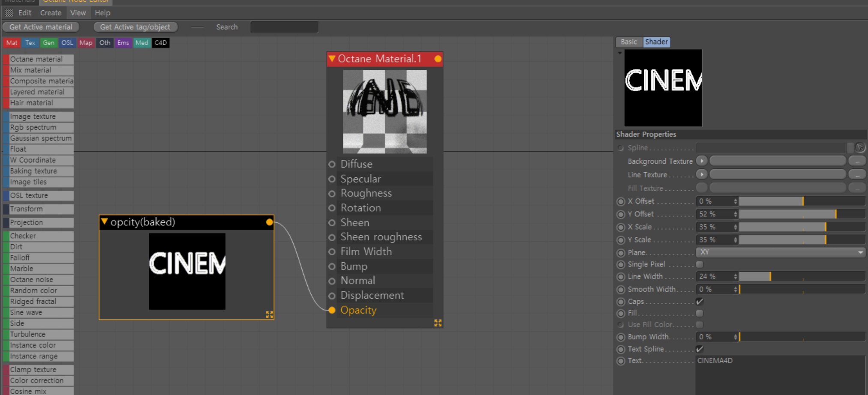Screen dimensions: 868x395
Task: Click the X Offset animation radio dot
Action: (621, 201)
